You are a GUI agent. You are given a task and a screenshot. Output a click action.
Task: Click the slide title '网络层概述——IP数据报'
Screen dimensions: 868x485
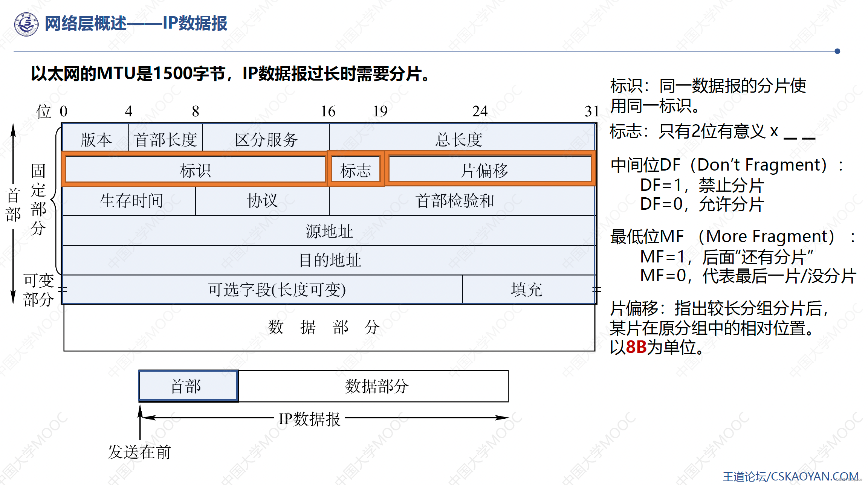(x=136, y=23)
